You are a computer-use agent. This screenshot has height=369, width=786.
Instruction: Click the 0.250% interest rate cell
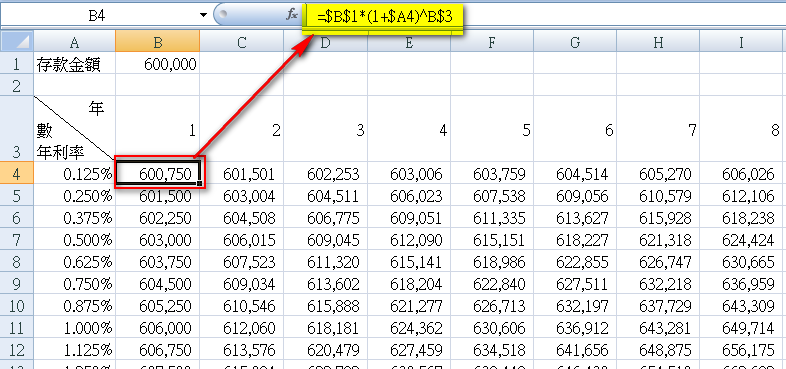[x=74, y=196]
